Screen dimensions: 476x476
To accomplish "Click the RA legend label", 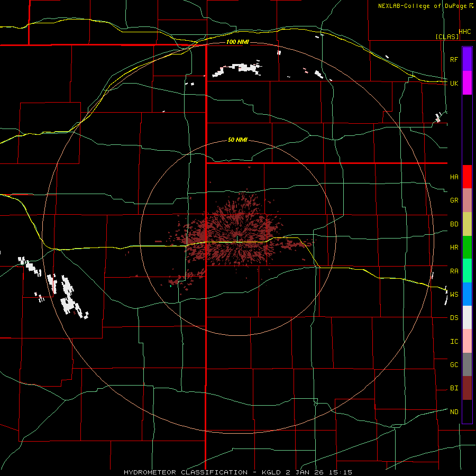I will point(454,271).
